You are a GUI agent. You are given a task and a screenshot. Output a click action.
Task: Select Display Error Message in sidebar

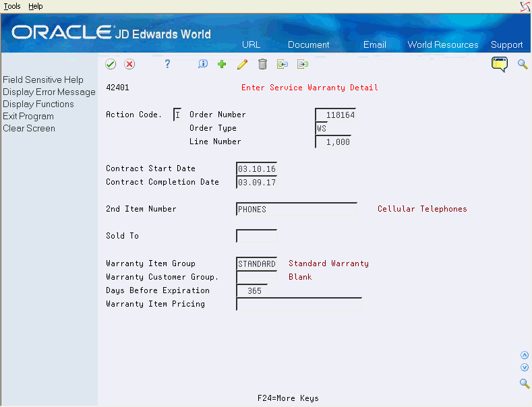click(x=49, y=92)
